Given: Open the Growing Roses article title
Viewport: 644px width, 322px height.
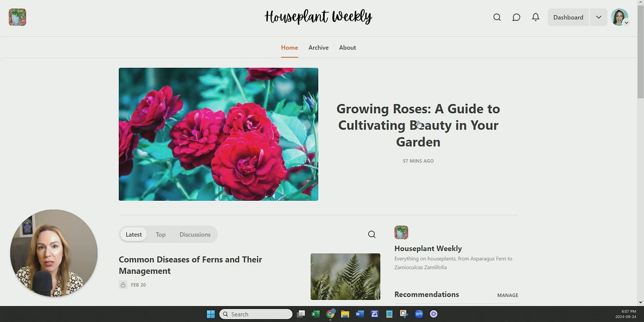Looking at the screenshot, I should (418, 125).
